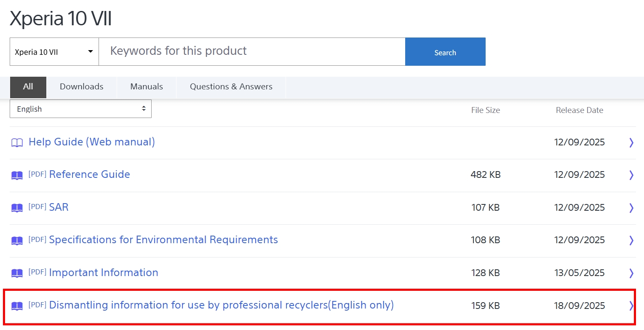The height and width of the screenshot is (330, 644).
Task: Click the book icon beside Help Guide
Action: tap(17, 143)
